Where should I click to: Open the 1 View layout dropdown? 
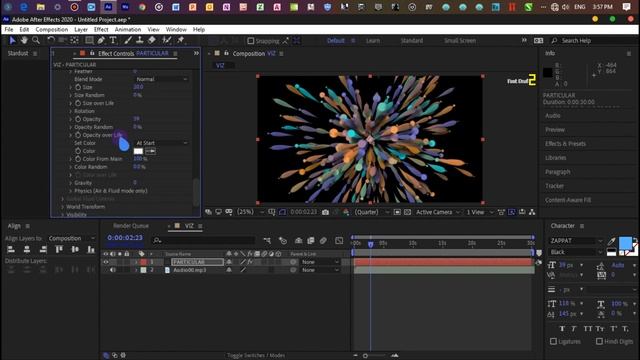point(480,212)
